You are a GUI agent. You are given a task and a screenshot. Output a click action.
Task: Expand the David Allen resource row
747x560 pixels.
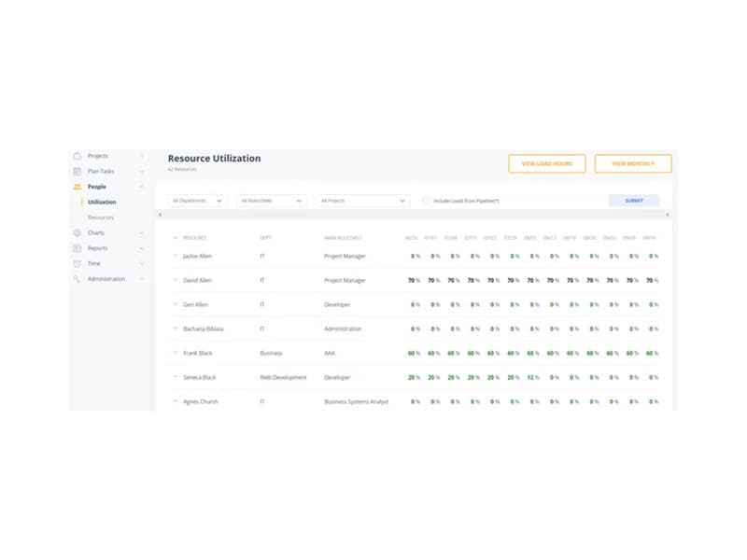click(175, 280)
